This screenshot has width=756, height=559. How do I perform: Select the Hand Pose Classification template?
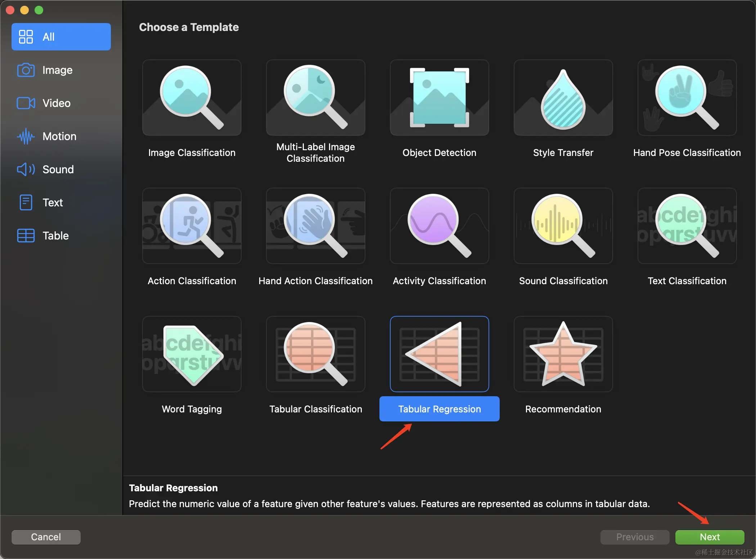click(687, 98)
